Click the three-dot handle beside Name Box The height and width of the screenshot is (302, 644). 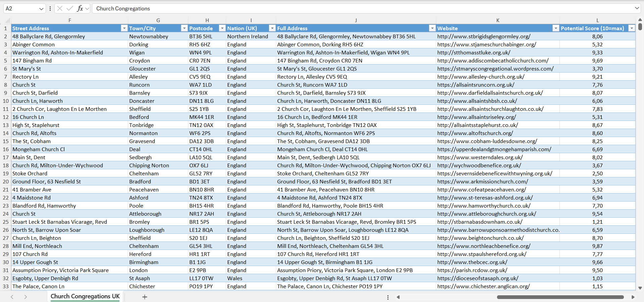click(x=50, y=8)
